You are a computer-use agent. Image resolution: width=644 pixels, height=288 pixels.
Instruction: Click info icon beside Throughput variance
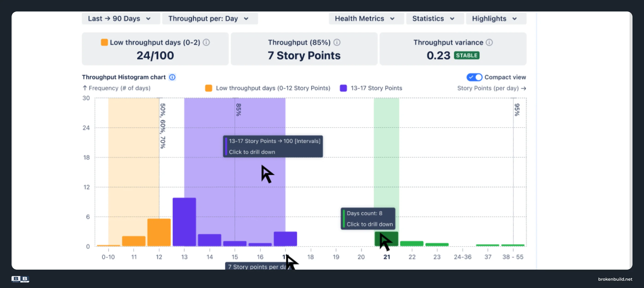pyautogui.click(x=489, y=42)
